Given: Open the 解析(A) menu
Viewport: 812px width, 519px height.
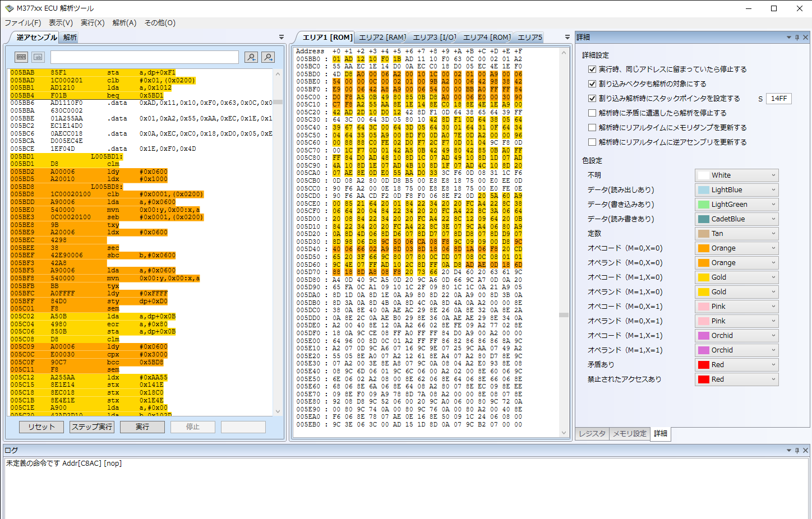Looking at the screenshot, I should (x=124, y=23).
